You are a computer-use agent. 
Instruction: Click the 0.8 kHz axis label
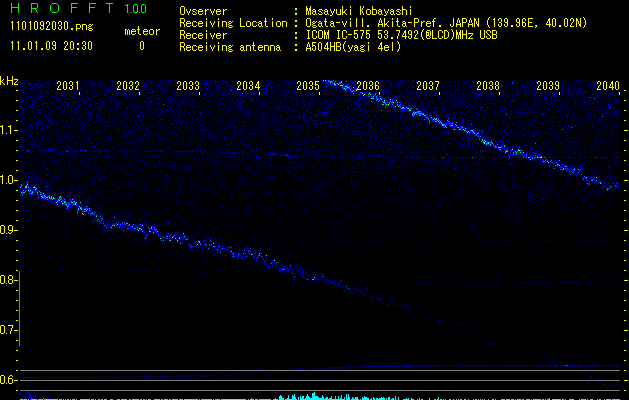[8, 280]
